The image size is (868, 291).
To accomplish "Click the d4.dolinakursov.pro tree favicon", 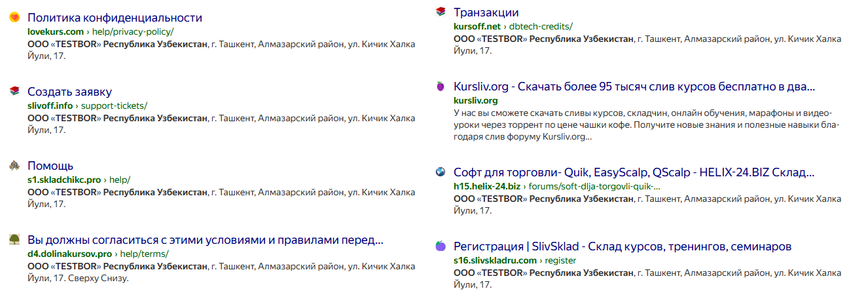I will click(x=14, y=239).
